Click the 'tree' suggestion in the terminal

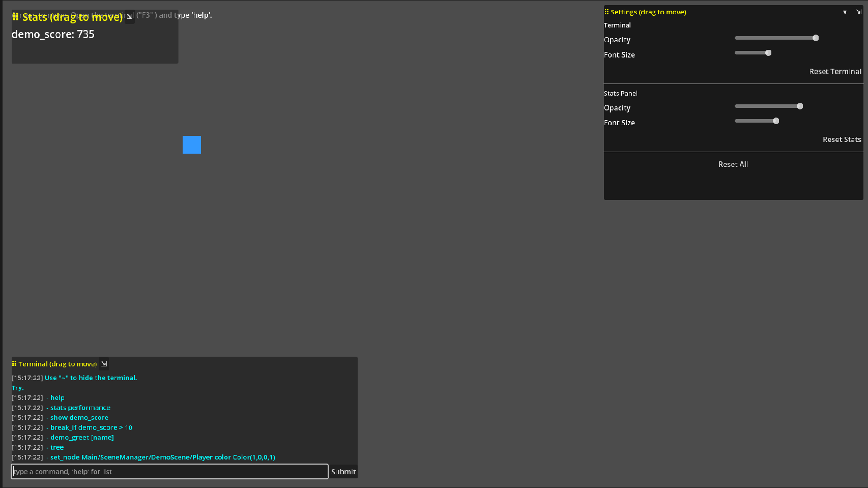[57, 447]
